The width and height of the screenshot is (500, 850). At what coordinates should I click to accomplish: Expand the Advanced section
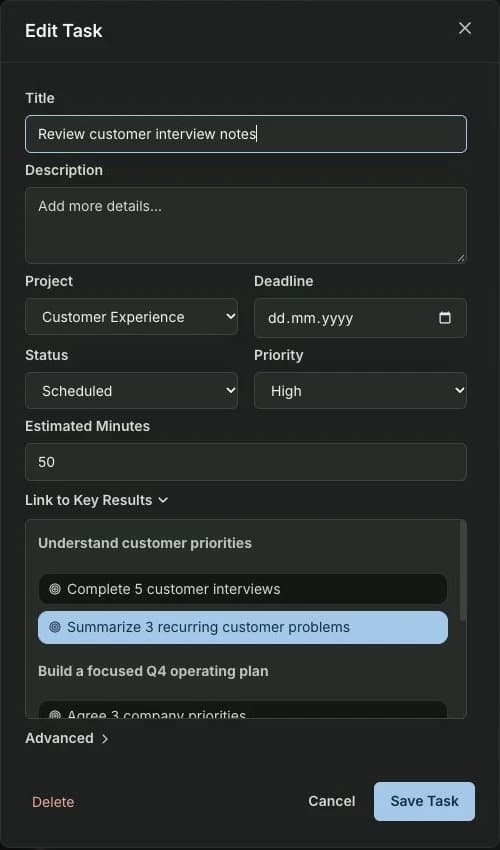pyautogui.click(x=67, y=738)
